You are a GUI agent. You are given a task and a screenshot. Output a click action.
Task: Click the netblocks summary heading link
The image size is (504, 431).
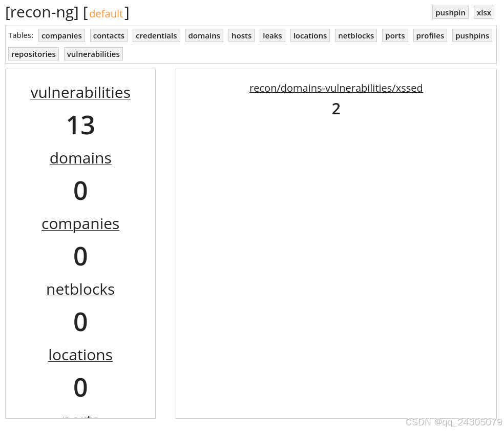tap(80, 290)
